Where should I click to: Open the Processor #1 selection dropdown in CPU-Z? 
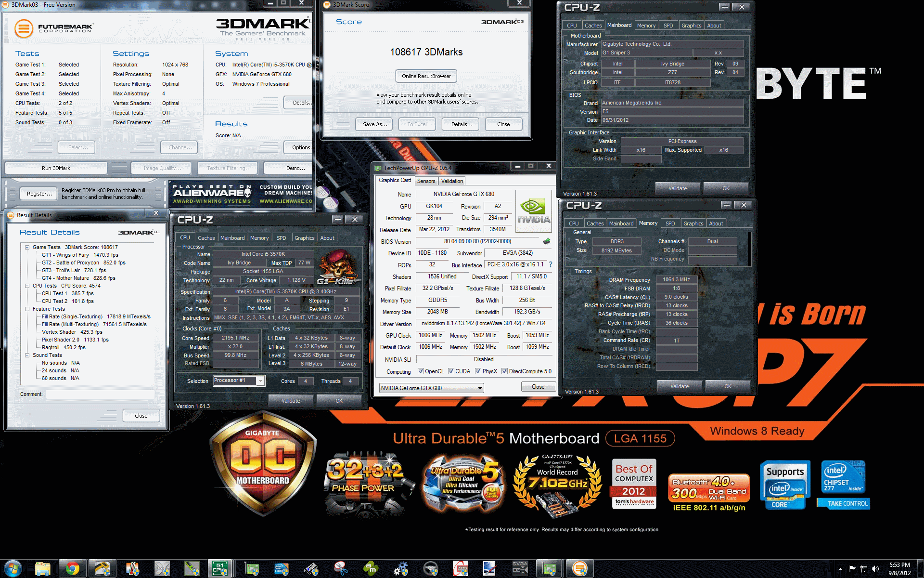(239, 381)
